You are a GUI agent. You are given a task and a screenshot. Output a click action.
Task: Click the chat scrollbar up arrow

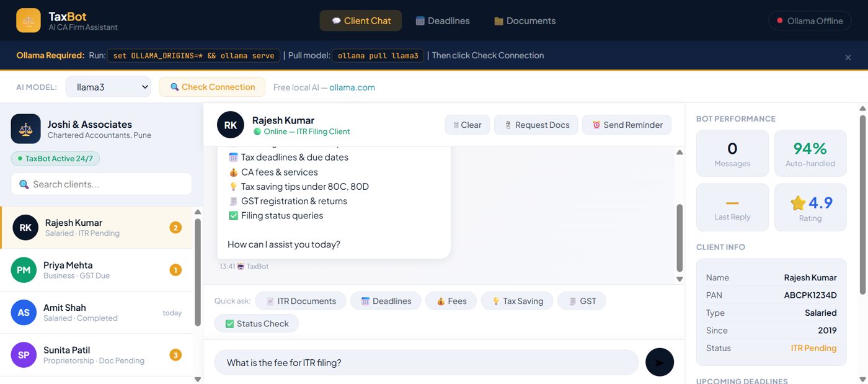coord(680,152)
